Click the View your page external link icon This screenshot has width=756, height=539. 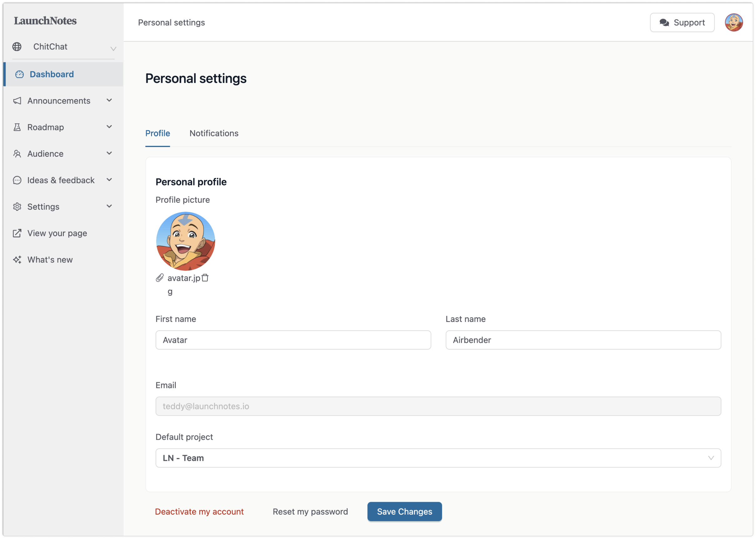[x=17, y=233]
